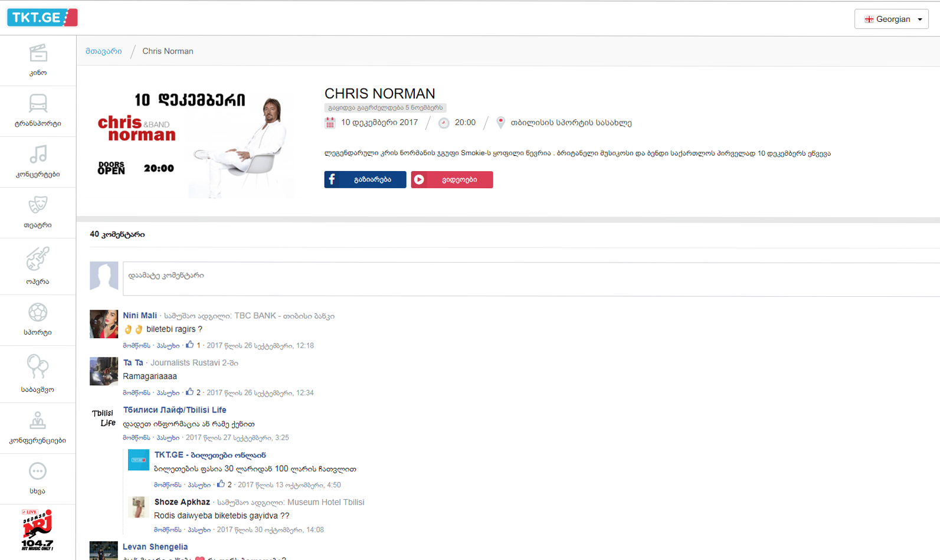Click the TKT.GE site logo
The image size is (940, 560).
pyautogui.click(x=42, y=18)
